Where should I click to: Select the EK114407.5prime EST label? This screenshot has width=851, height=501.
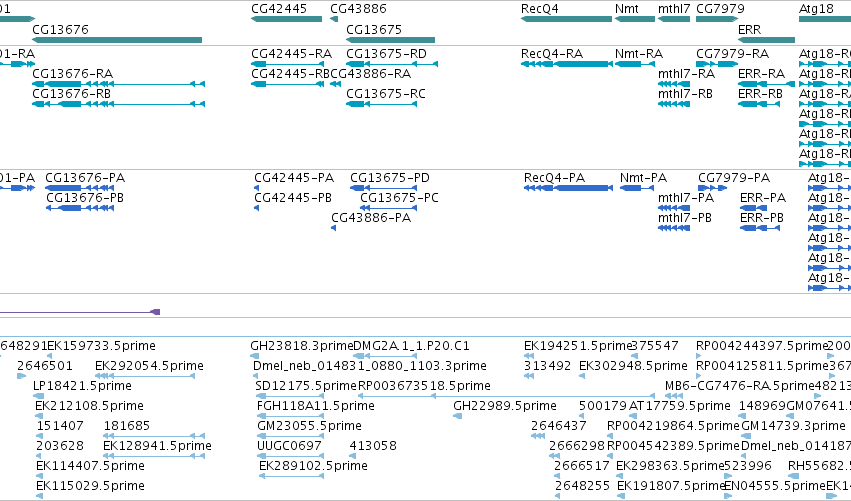(91, 466)
